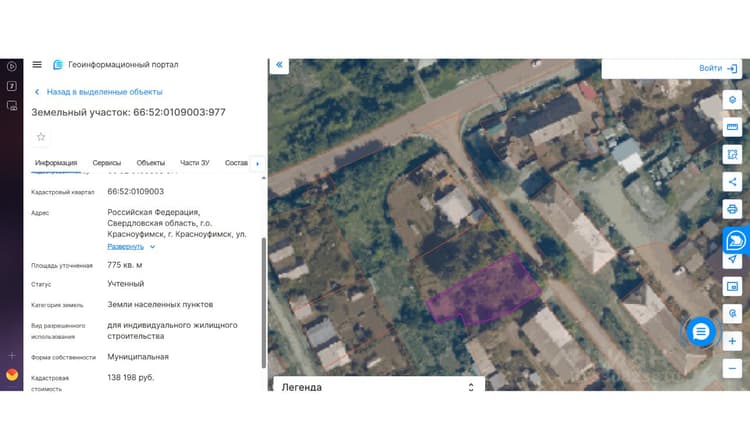Select the ruler measurement tool
Screen dimensions: 750x422
[x=732, y=127]
